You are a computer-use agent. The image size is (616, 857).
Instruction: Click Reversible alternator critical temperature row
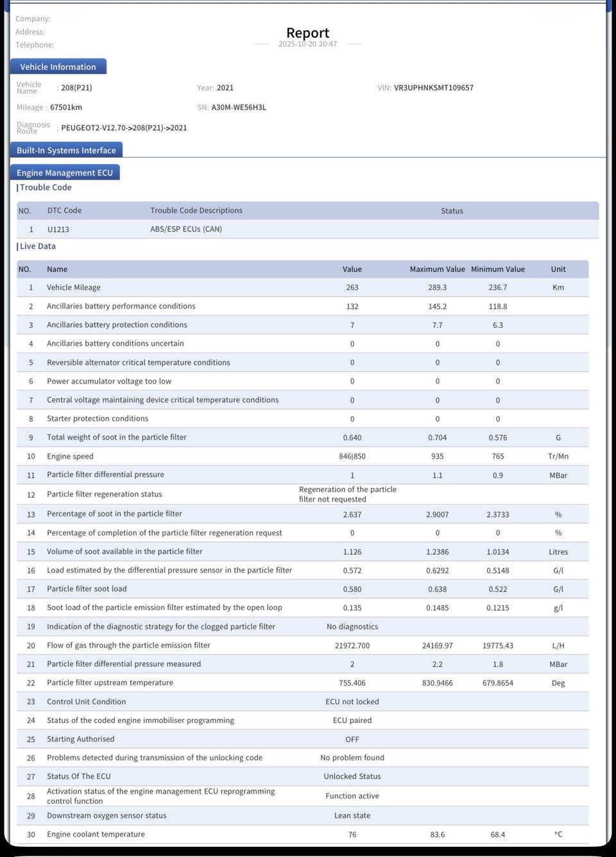pyautogui.click(x=302, y=362)
